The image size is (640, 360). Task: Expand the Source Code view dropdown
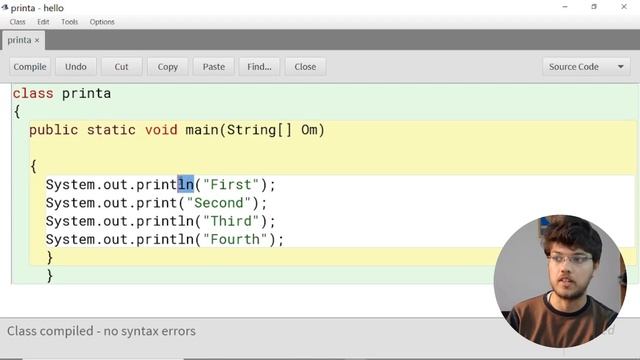click(586, 67)
